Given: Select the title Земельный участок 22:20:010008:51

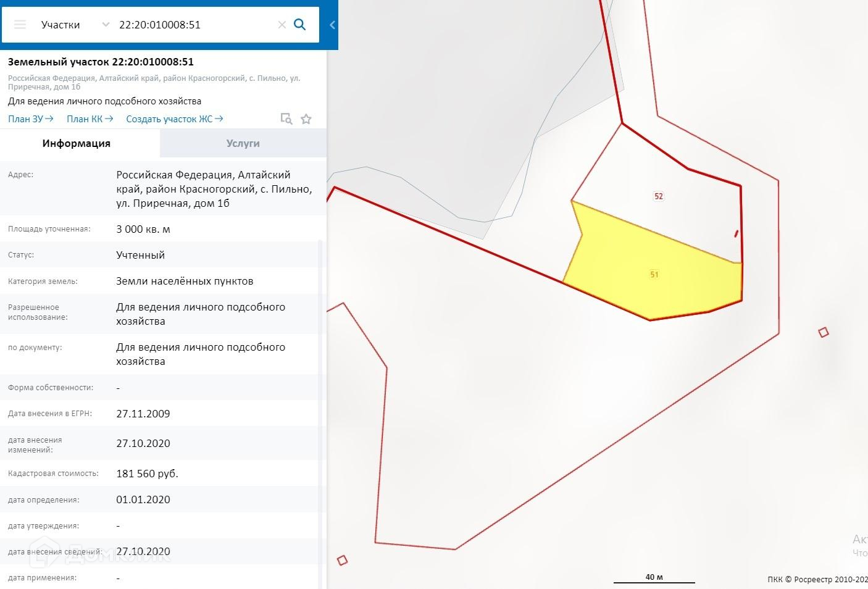Looking at the screenshot, I should point(101,62).
